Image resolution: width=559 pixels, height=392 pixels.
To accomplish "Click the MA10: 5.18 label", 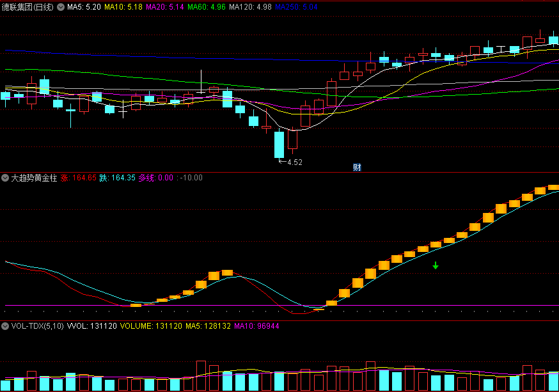I will [x=123, y=7].
